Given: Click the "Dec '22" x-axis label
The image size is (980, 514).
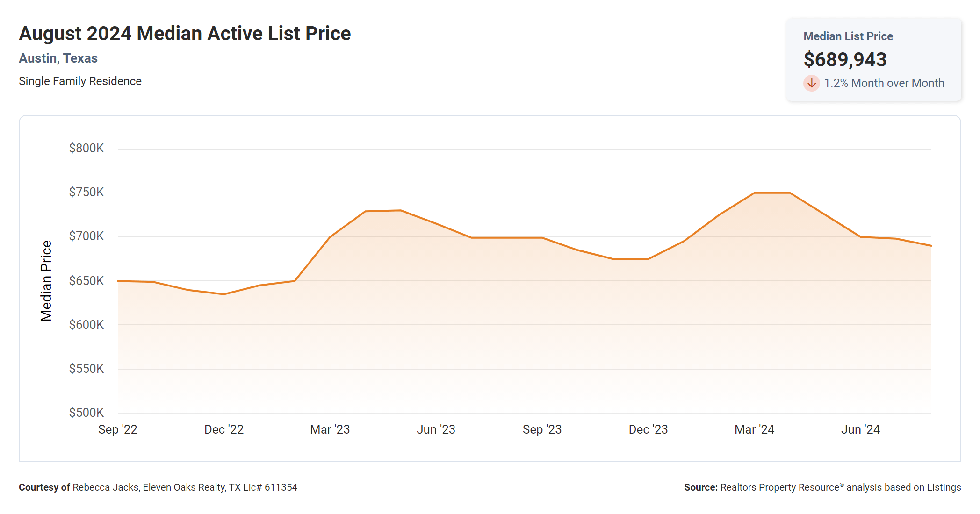Looking at the screenshot, I should (224, 429).
